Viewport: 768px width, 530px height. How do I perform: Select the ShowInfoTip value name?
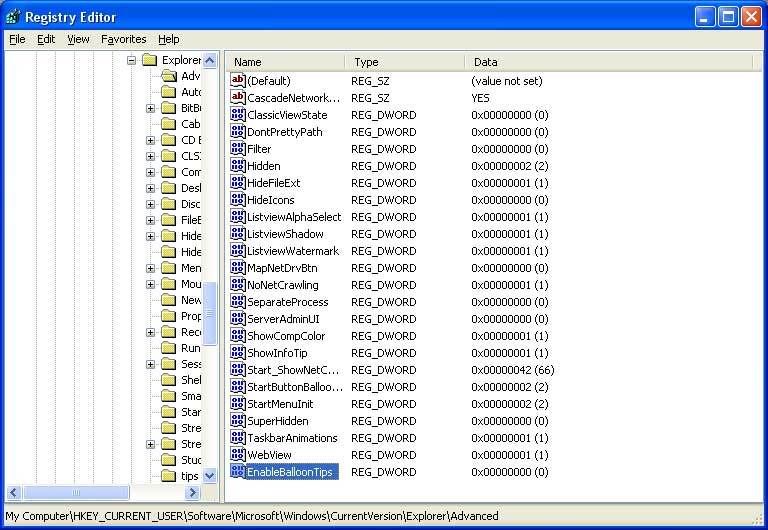(x=277, y=353)
